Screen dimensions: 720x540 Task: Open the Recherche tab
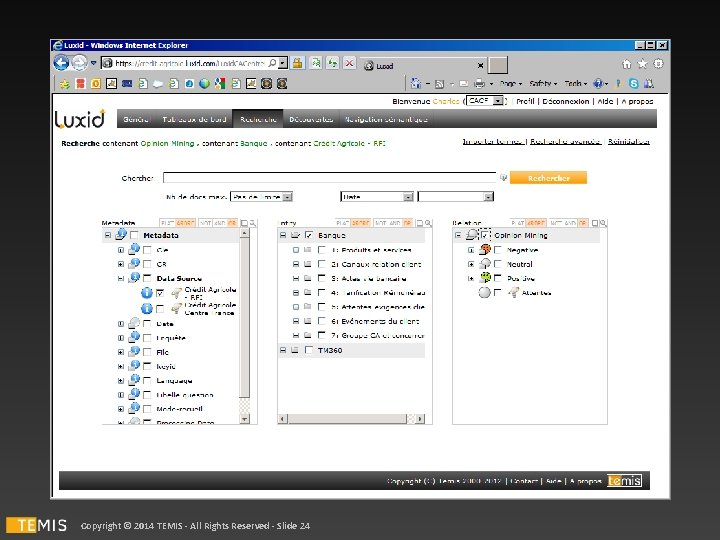[258, 119]
